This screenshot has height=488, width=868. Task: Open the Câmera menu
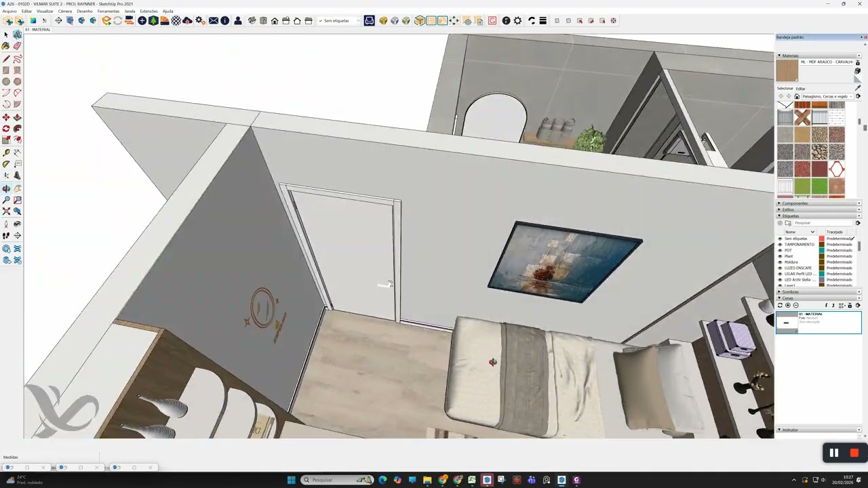point(65,12)
